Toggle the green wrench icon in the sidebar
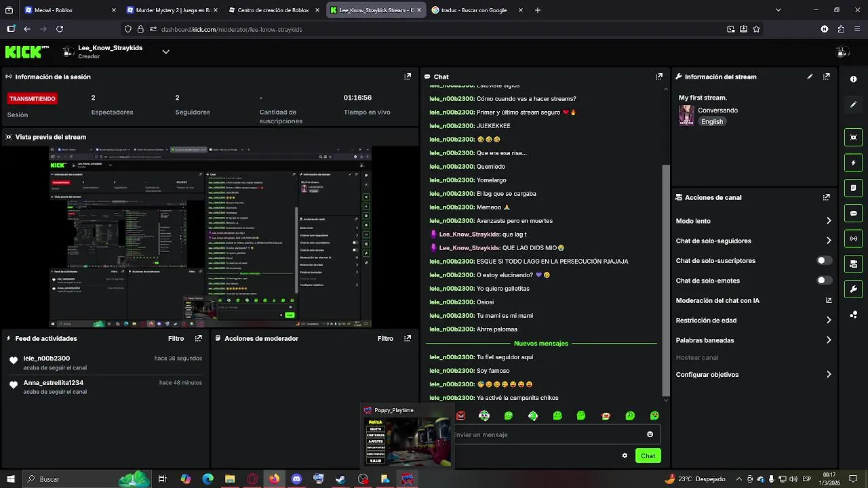Viewport: 868px width, 488px height. click(x=853, y=289)
